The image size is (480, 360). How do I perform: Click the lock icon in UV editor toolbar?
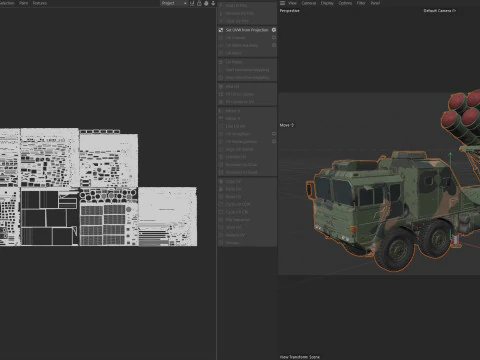(x=199, y=3)
